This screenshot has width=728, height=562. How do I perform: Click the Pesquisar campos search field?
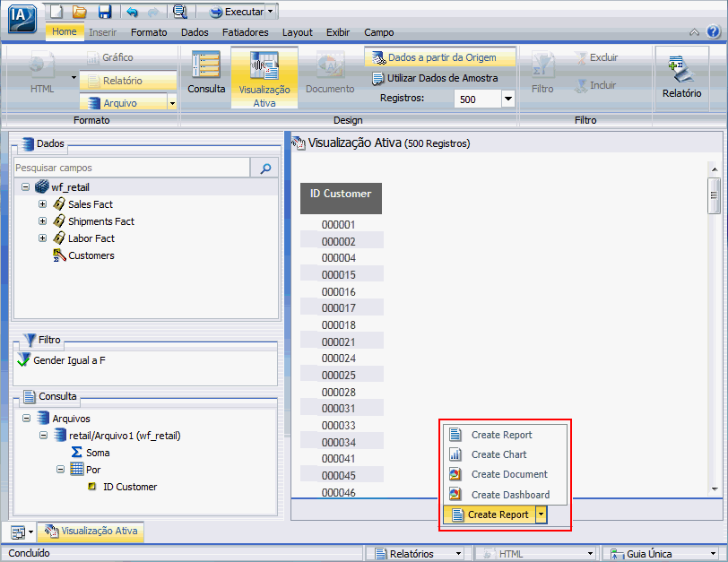click(132, 168)
